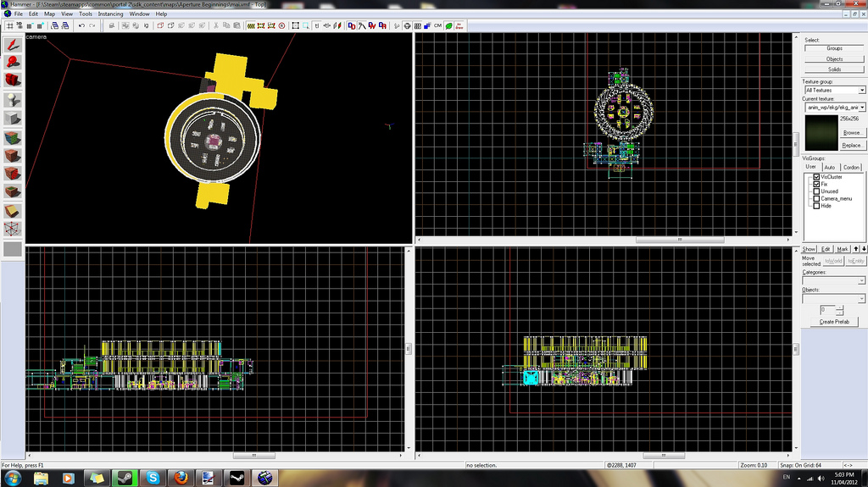Viewport: 868px width, 487px height.
Task: Open the Edit menu
Action: (33, 14)
